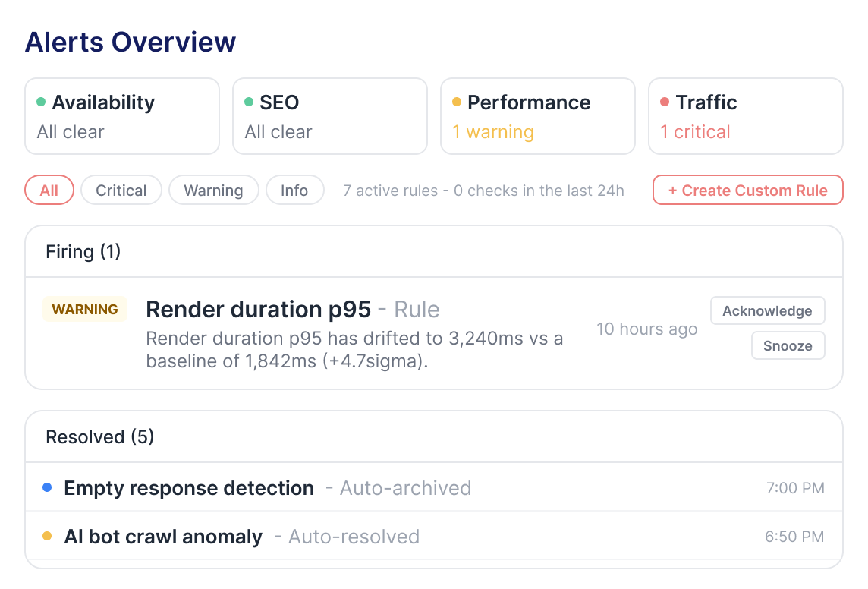Open the SEO status card

pyautogui.click(x=330, y=116)
